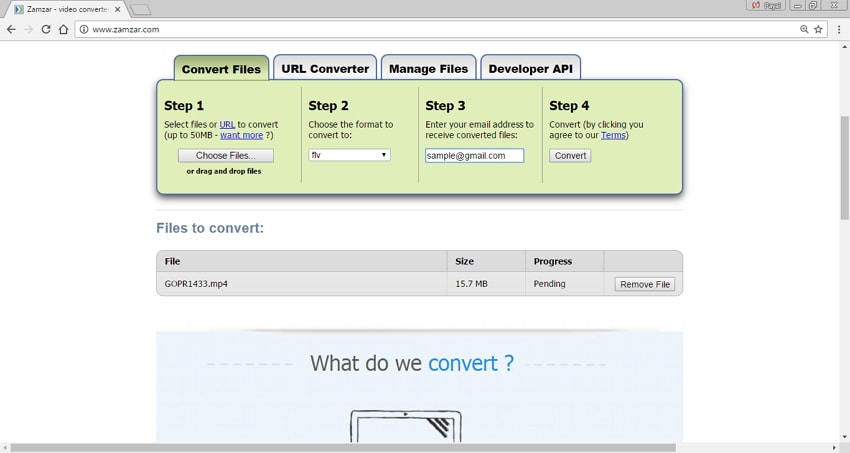Click the Pending progress status
This screenshot has height=453, width=850.
[x=549, y=283]
